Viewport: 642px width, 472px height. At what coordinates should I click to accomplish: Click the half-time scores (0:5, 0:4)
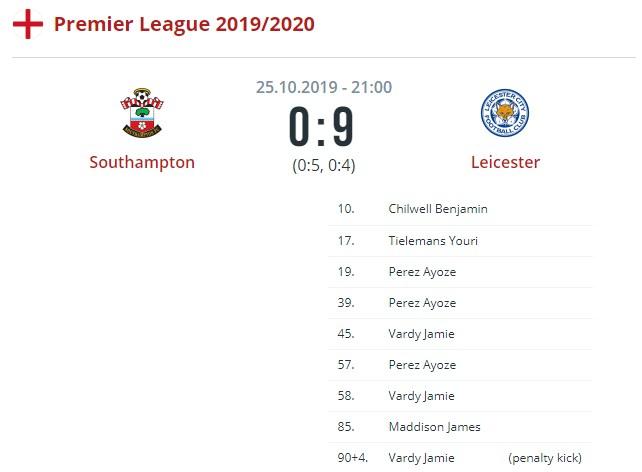click(323, 164)
